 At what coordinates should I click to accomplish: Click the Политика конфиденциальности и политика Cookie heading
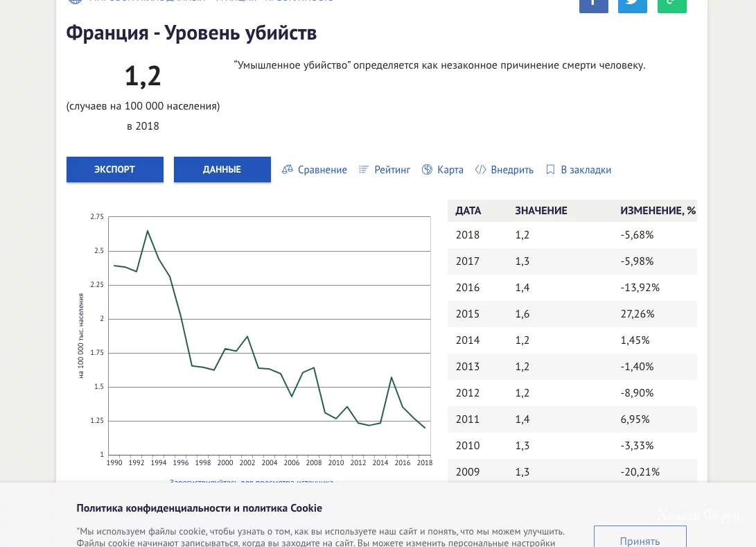coord(199,508)
